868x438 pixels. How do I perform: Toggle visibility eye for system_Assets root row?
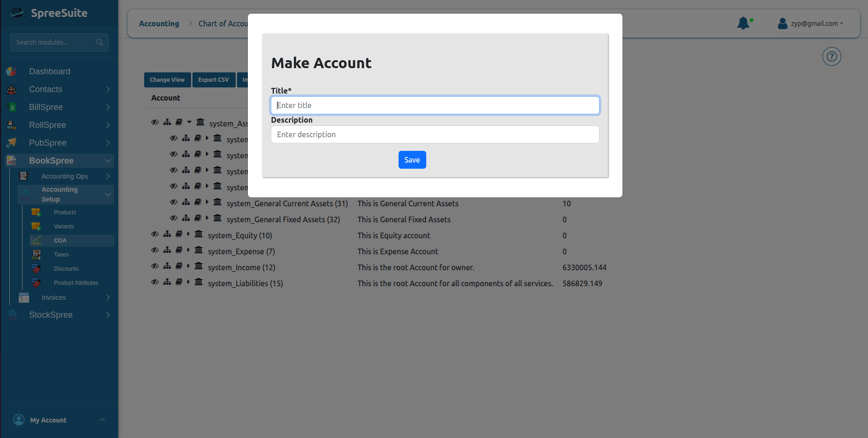pyautogui.click(x=155, y=122)
